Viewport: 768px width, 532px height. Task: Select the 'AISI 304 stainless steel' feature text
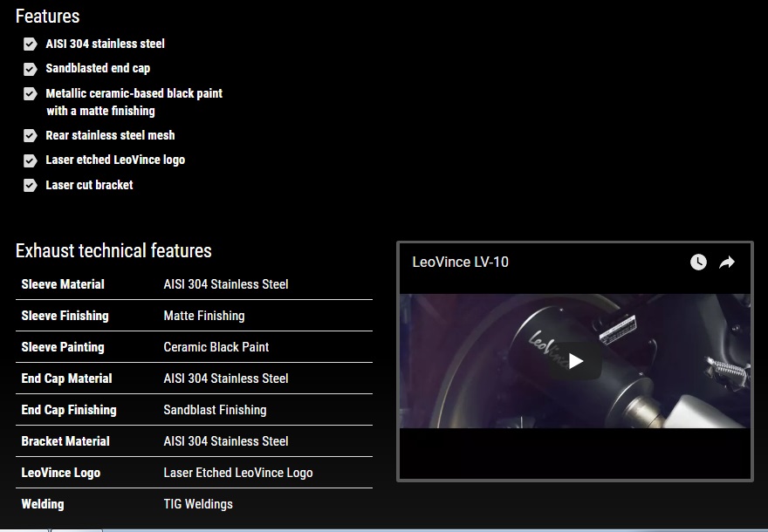106,44
